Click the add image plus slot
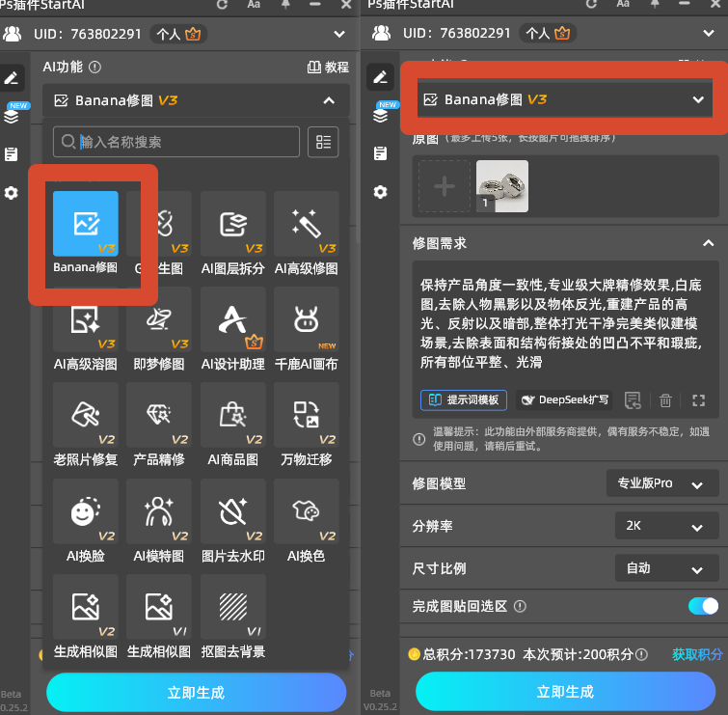728x715 pixels. [x=445, y=186]
